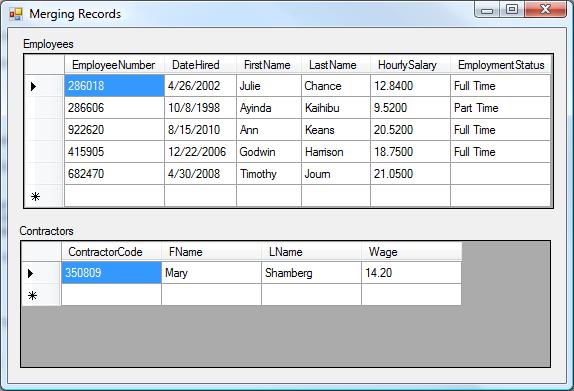The image size is (574, 391).
Task: Select row header of Julie's record
Action: tap(44, 86)
